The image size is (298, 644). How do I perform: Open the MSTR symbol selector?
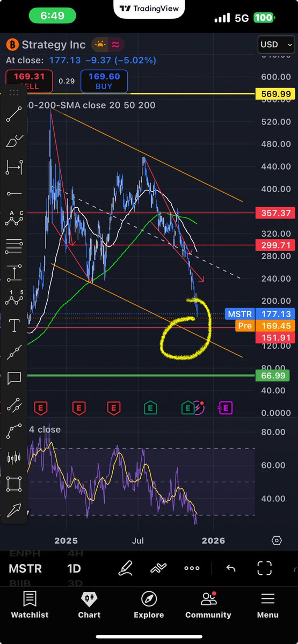(25, 568)
